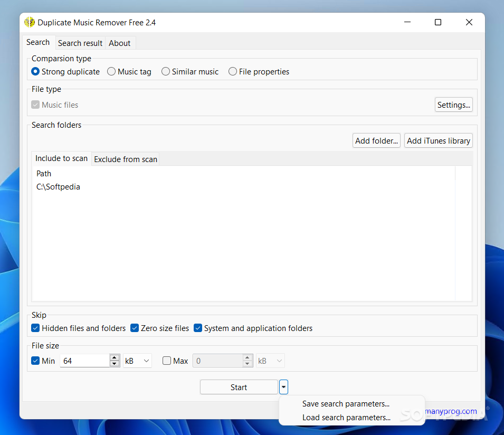
Task: Click the dropdown arrow beside Start
Action: 283,387
